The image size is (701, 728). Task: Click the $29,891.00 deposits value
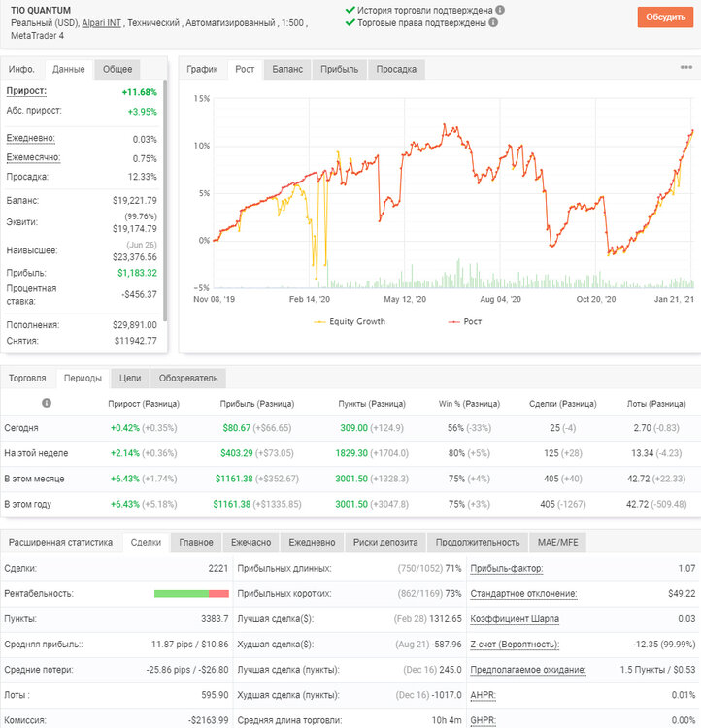pyautogui.click(x=135, y=325)
